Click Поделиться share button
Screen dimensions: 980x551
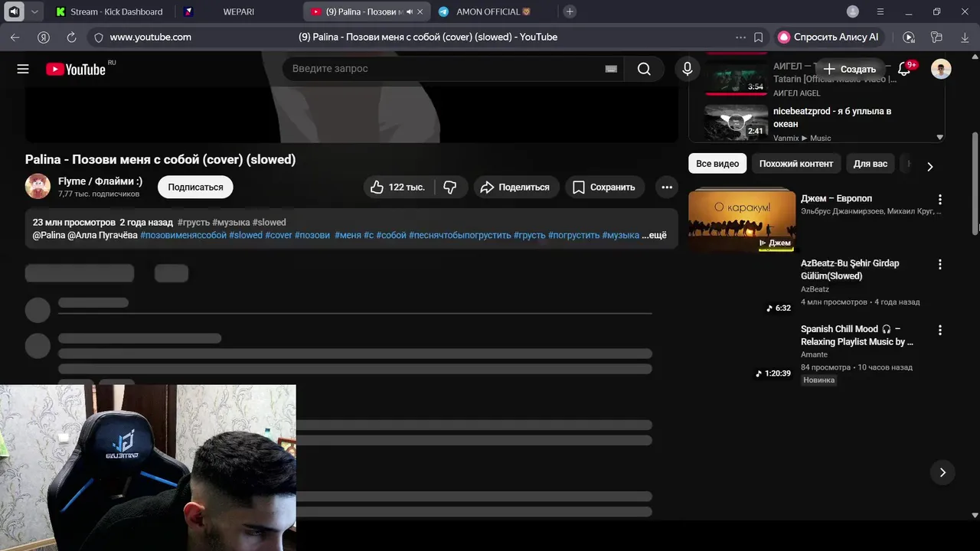pyautogui.click(x=516, y=187)
